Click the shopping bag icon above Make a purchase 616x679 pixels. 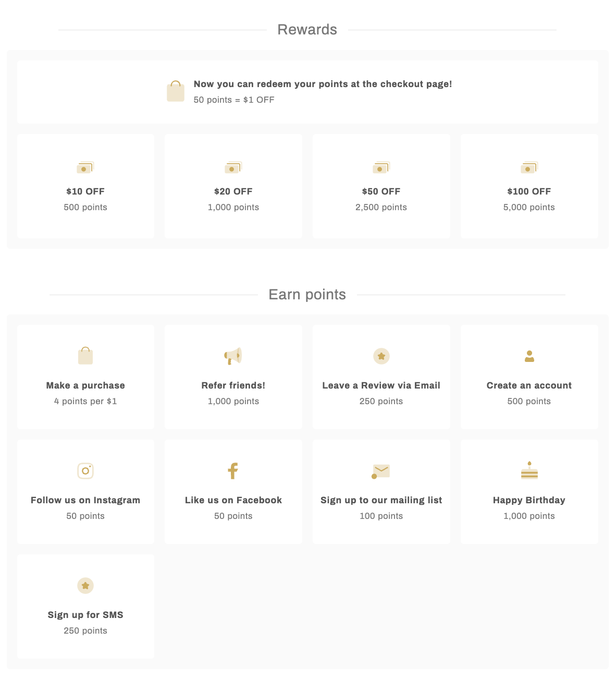pos(85,356)
